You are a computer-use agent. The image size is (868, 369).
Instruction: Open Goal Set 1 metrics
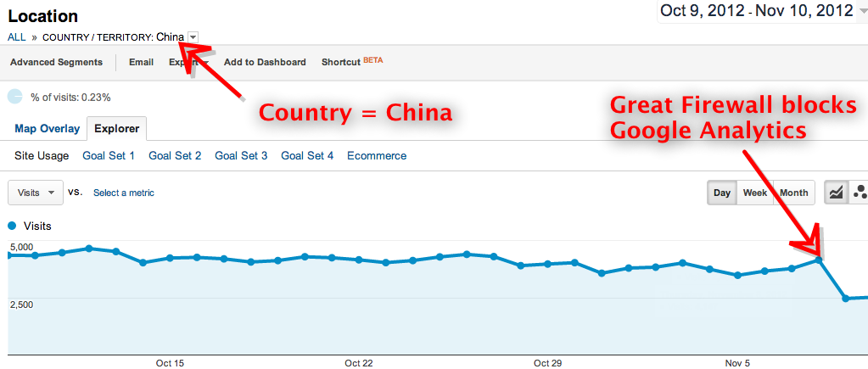tap(109, 156)
